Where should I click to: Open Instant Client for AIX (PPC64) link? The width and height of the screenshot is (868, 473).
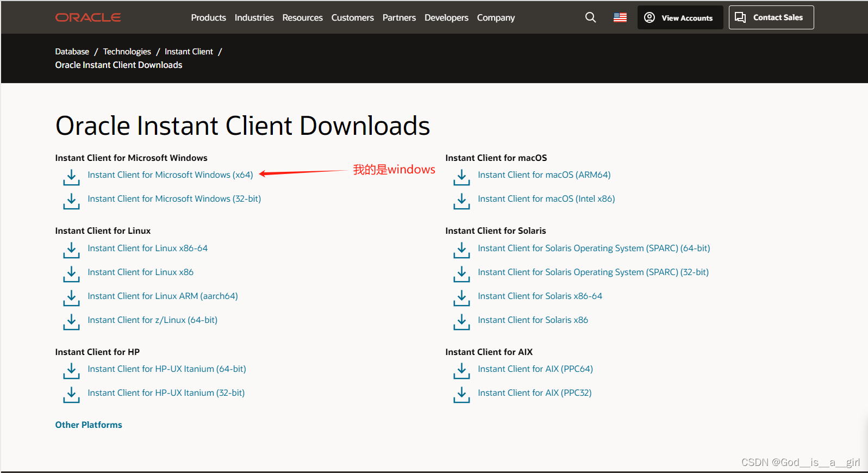tap(535, 369)
